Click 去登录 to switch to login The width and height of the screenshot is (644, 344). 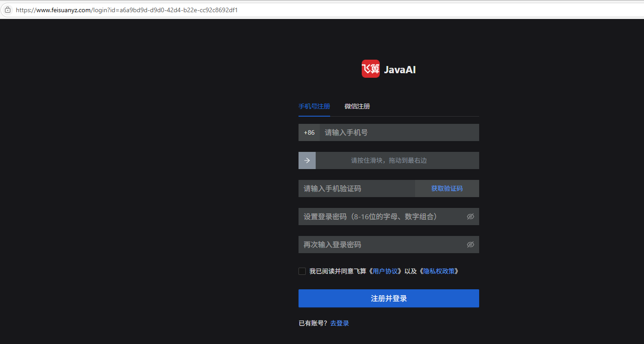[x=339, y=323]
